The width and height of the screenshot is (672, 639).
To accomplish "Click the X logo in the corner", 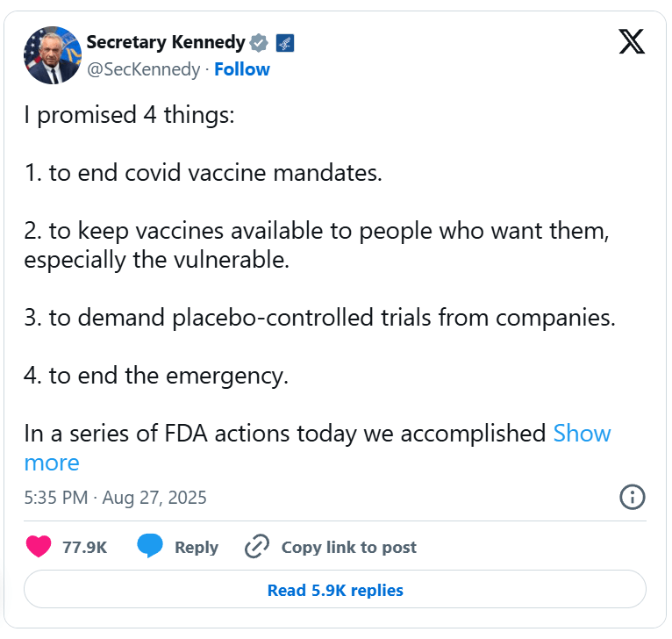I will (x=632, y=42).
